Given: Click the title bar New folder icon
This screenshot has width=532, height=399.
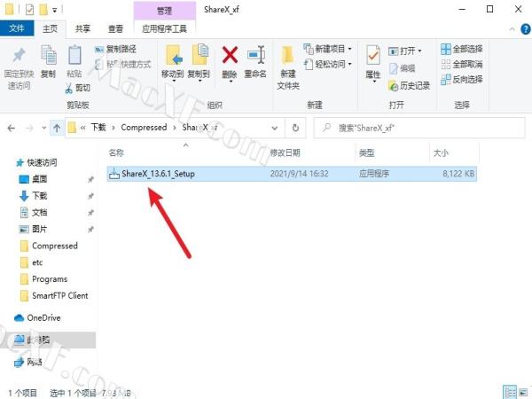Looking at the screenshot, I should pos(43,10).
